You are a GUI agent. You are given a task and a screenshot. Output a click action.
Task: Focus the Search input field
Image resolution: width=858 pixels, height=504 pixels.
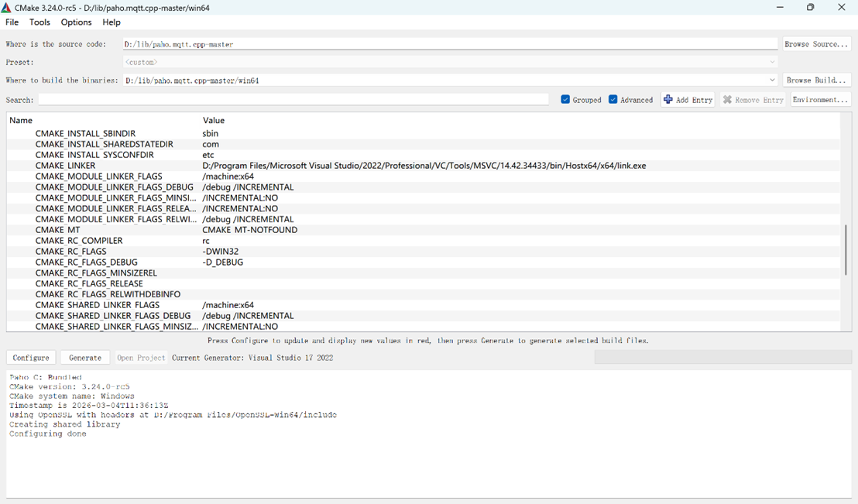(293, 100)
